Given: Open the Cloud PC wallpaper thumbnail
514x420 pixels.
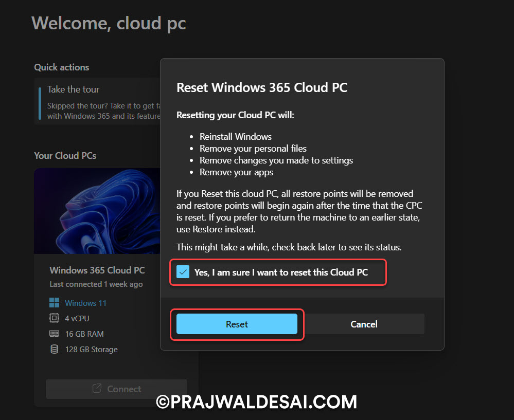Looking at the screenshot, I should click(x=97, y=211).
